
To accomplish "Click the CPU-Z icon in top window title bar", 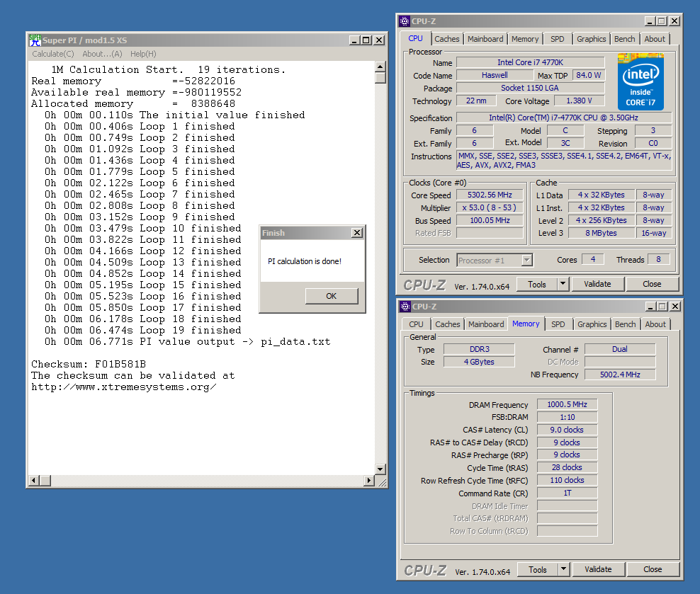I will (x=405, y=21).
